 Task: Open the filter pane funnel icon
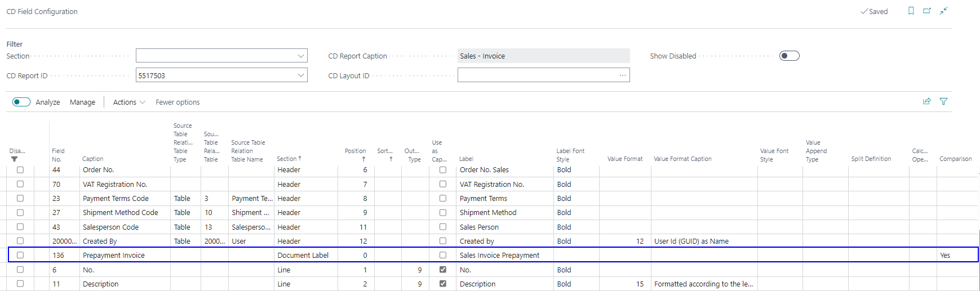pos(943,101)
